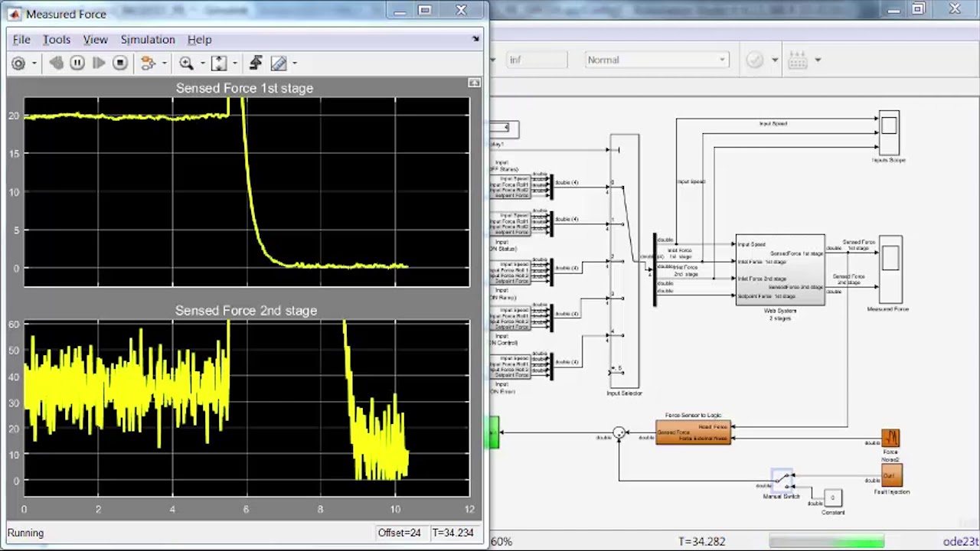This screenshot has height=551, width=980.
Task: Click the build model icon in Simulink
Action: point(798,60)
